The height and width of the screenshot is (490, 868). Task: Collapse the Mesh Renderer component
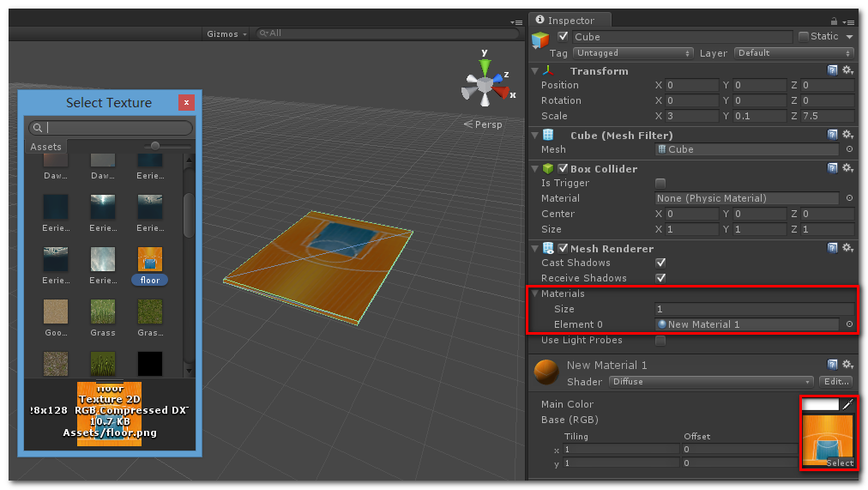pos(534,249)
